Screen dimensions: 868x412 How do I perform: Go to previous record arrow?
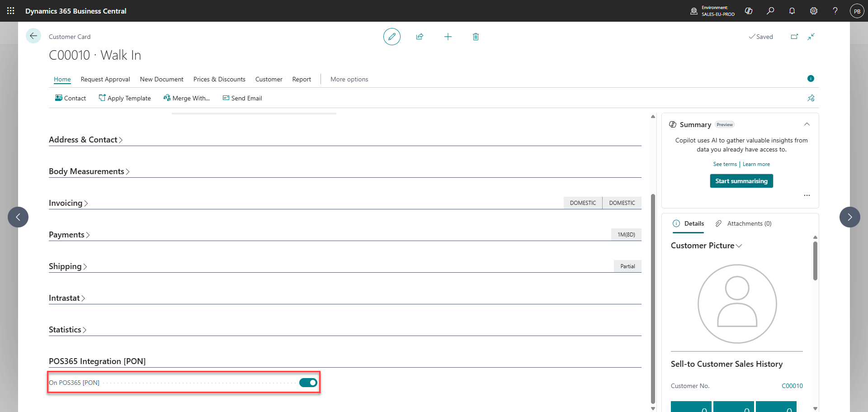pos(18,217)
